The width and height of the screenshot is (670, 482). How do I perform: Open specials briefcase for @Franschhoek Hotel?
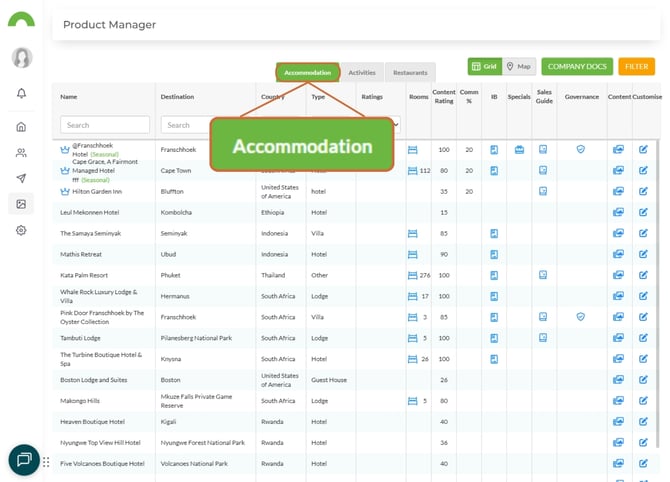click(519, 150)
